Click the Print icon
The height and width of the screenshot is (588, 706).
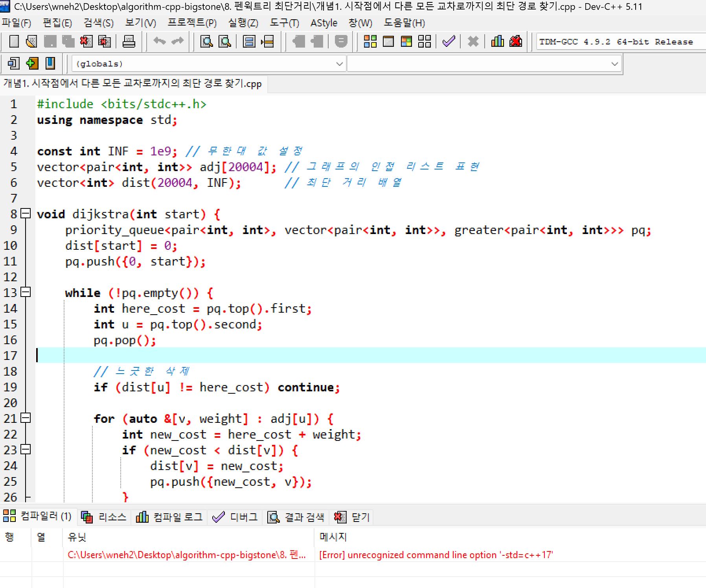129,41
